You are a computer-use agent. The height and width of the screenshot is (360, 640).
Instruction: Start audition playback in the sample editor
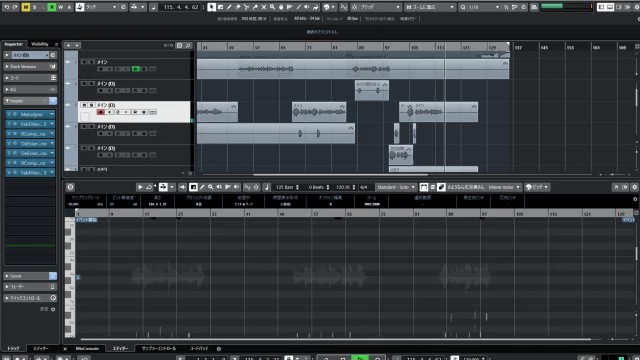click(140, 187)
